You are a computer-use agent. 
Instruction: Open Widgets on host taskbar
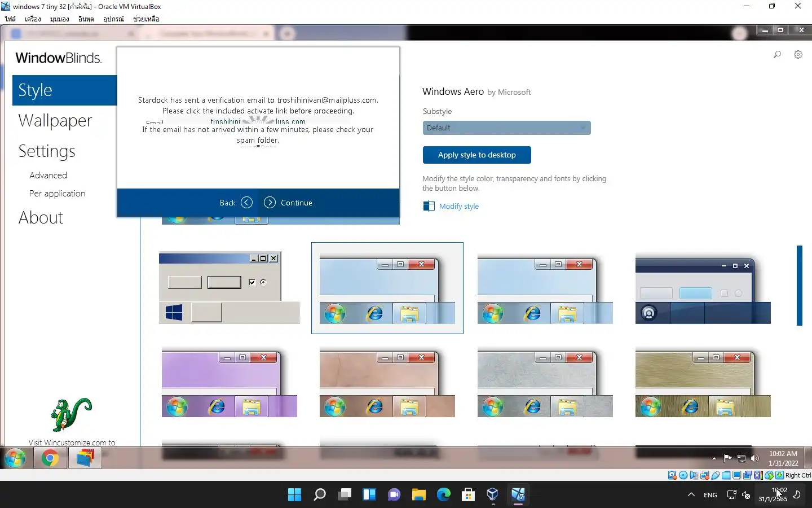369,494
